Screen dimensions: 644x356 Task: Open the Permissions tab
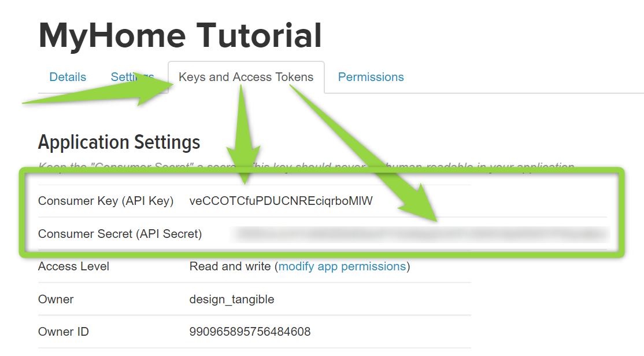coord(371,77)
